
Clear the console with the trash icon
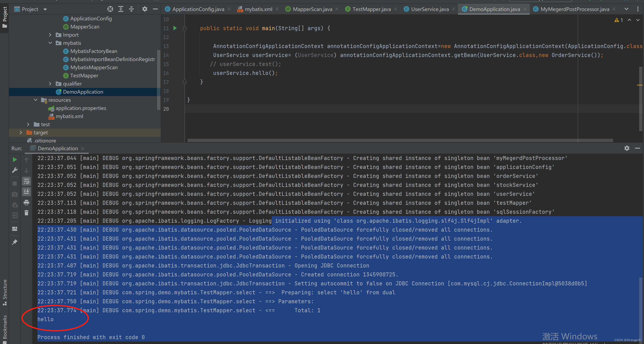pyautogui.click(x=26, y=213)
